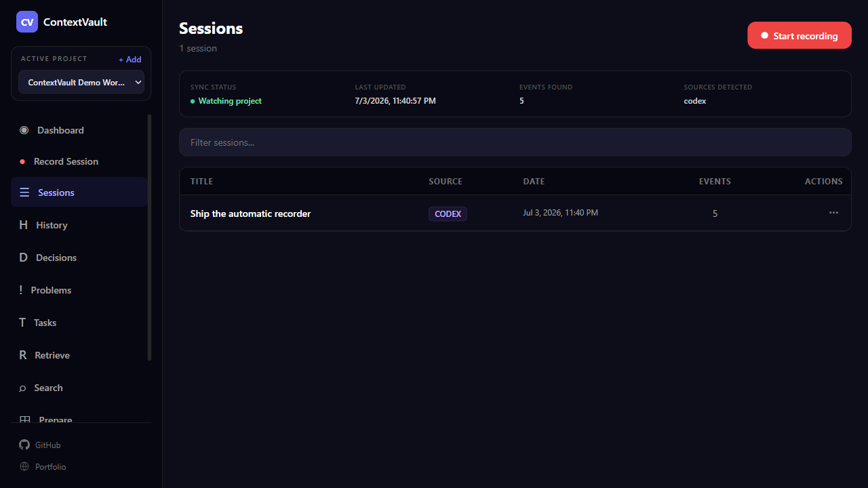Image resolution: width=868 pixels, height=488 pixels.
Task: Click the History H icon
Action: click(x=23, y=225)
